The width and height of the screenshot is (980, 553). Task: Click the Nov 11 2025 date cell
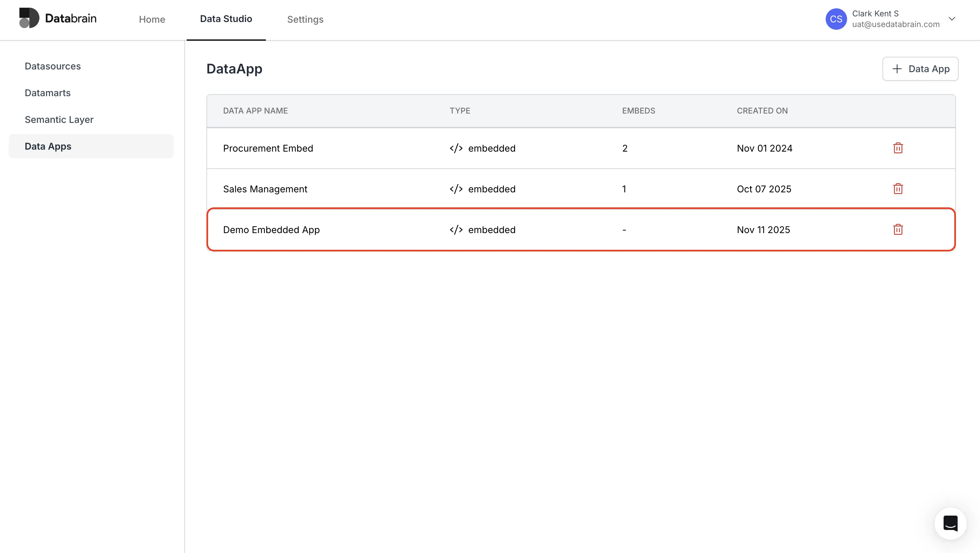(x=763, y=230)
